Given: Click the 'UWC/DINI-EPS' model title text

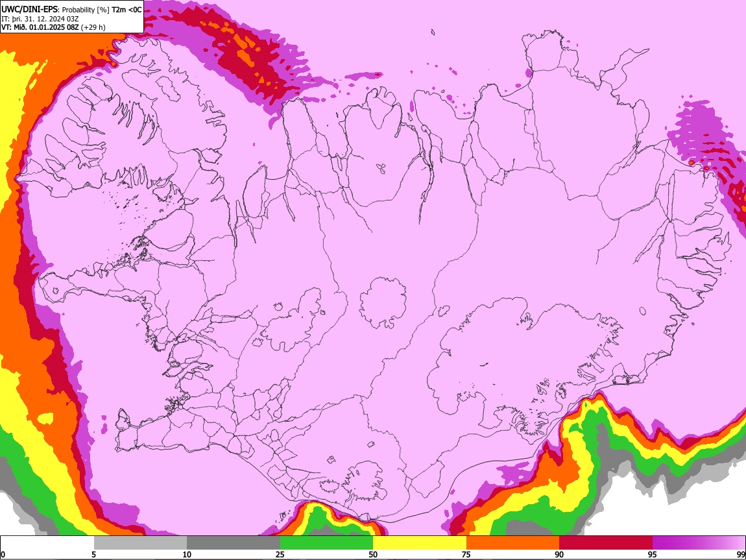Looking at the screenshot, I should (x=29, y=10).
